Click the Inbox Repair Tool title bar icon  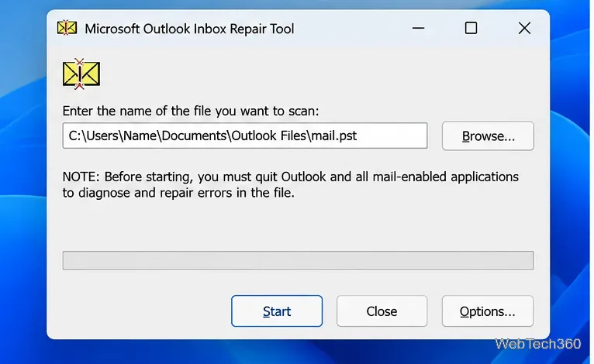click(67, 28)
